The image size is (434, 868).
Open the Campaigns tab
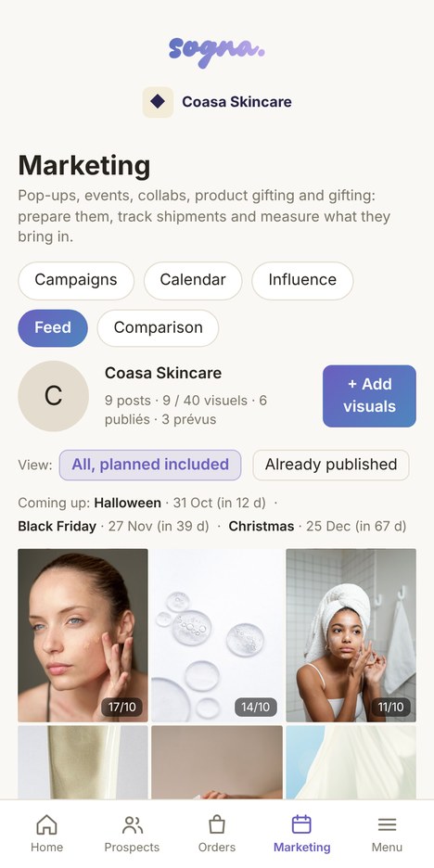[76, 281]
